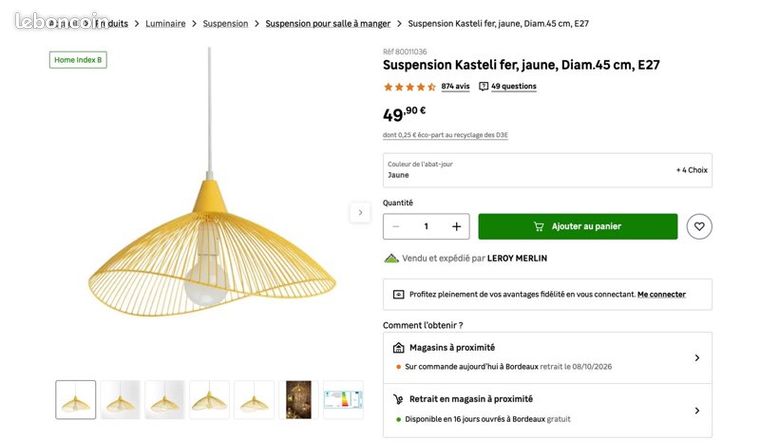Open the Me connecter link
This screenshot has height=445, width=760.
point(661,294)
